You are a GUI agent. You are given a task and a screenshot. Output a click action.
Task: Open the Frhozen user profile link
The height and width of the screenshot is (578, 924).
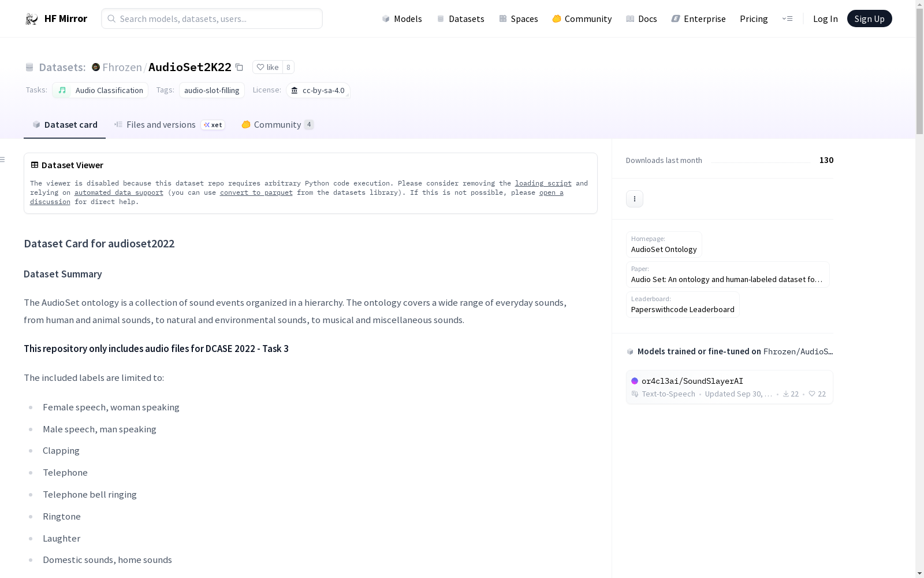click(122, 67)
